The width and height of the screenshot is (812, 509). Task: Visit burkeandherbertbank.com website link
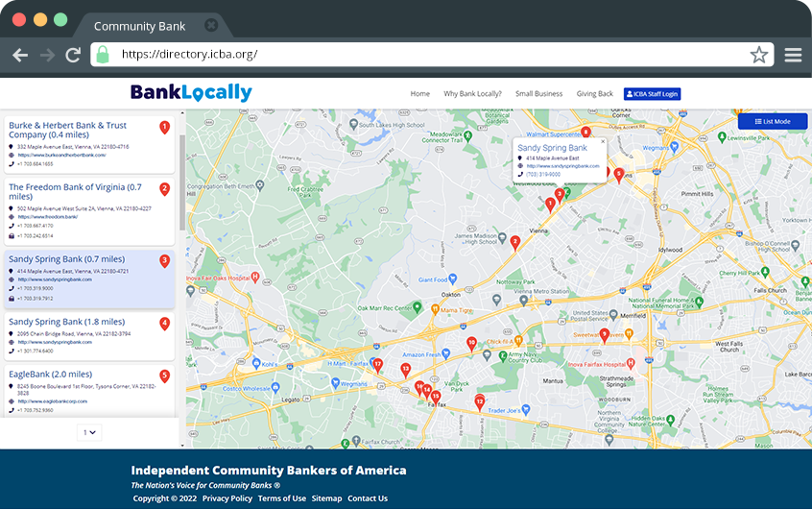coord(61,155)
